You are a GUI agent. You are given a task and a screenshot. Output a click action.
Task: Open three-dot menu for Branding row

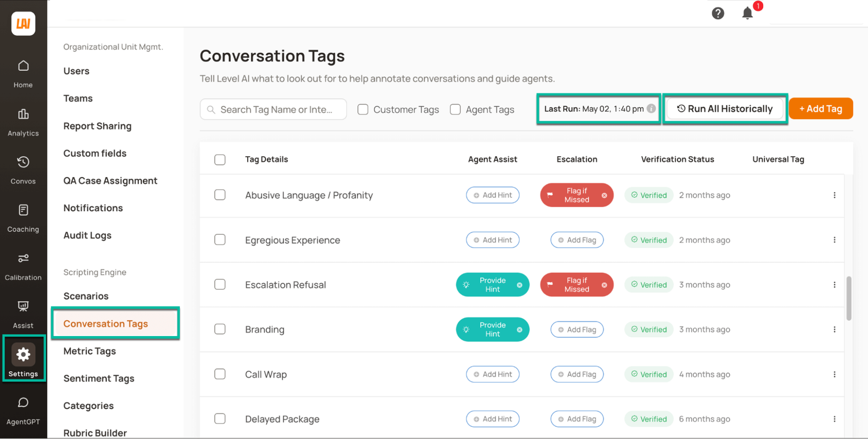834,330
